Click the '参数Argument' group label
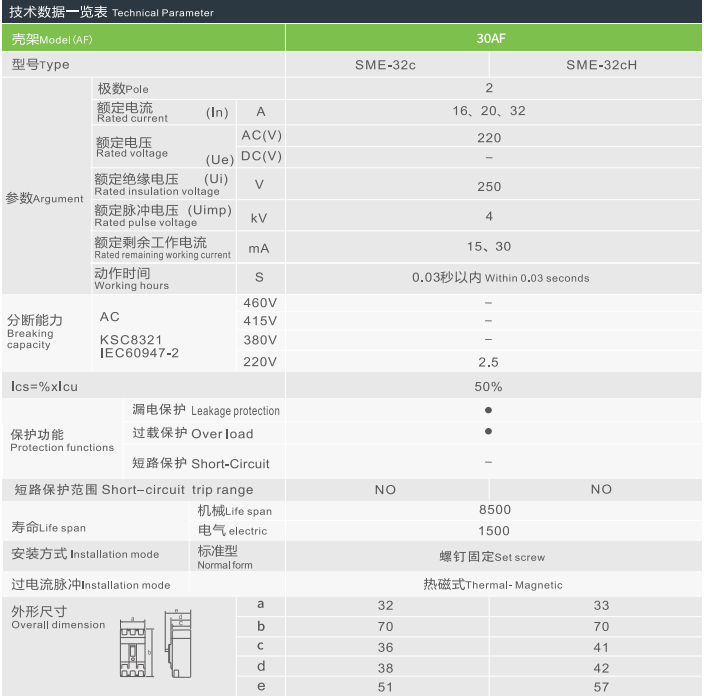This screenshot has height=698, width=704. (44, 198)
